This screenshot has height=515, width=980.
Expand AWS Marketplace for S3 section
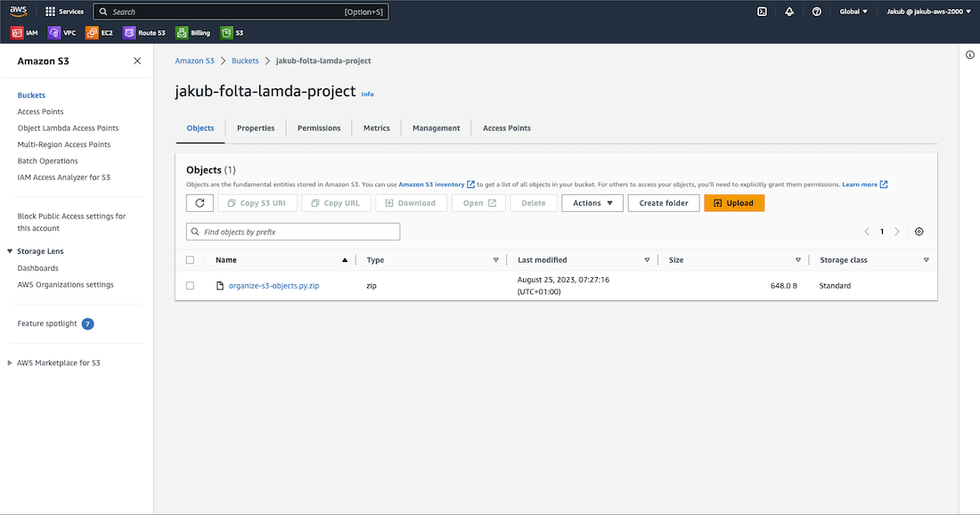[10, 364]
